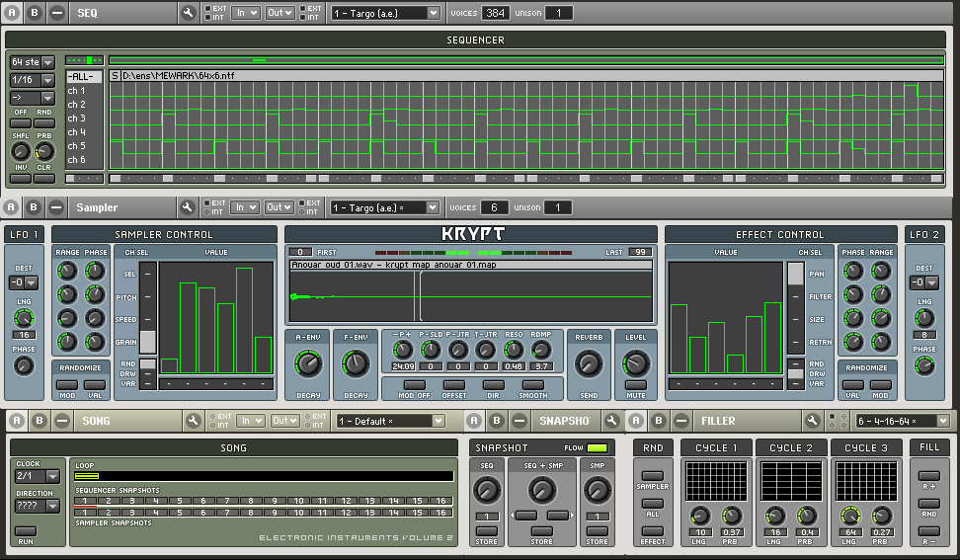Click the sample FIRST value field
960x560 pixels.
[300, 252]
